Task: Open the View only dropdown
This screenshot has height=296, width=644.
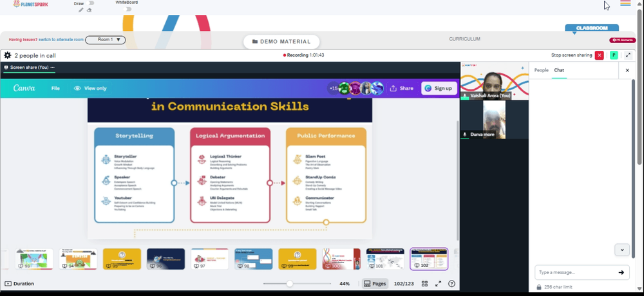Action: 90,88
